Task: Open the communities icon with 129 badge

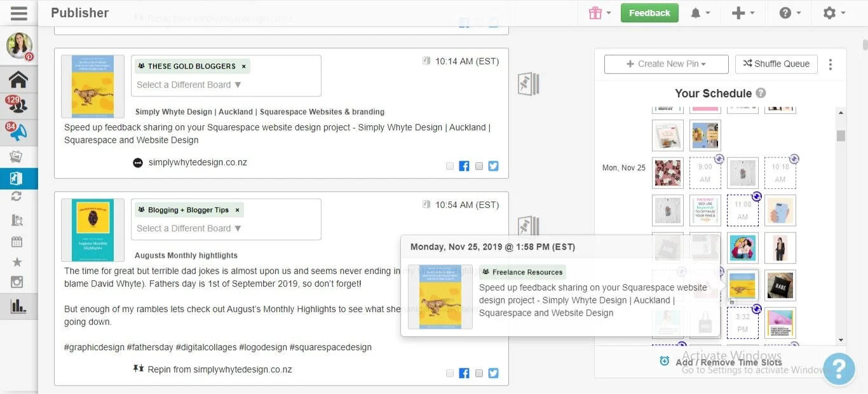Action: (x=18, y=105)
